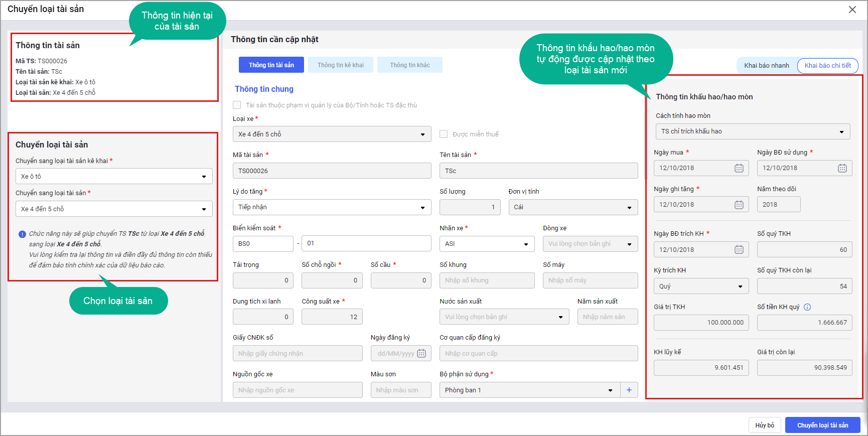This screenshot has height=436, width=868.
Task: Click the Hủy bỏ button
Action: point(764,425)
